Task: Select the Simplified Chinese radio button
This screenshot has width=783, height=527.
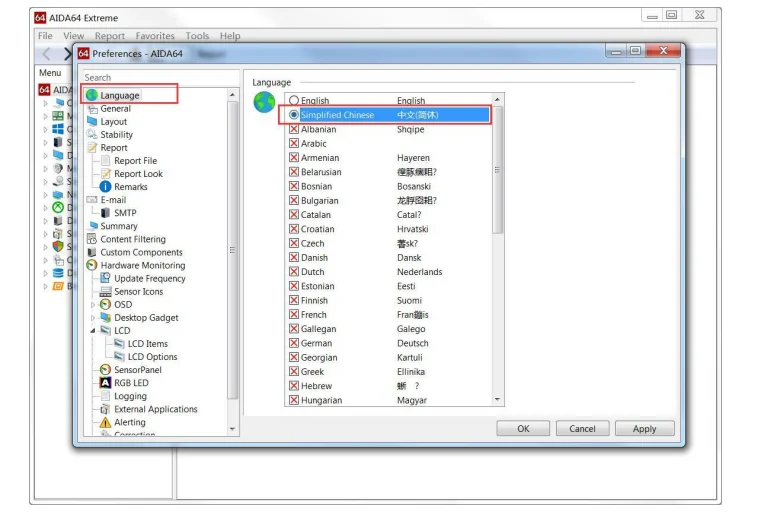Action: pyautogui.click(x=294, y=114)
